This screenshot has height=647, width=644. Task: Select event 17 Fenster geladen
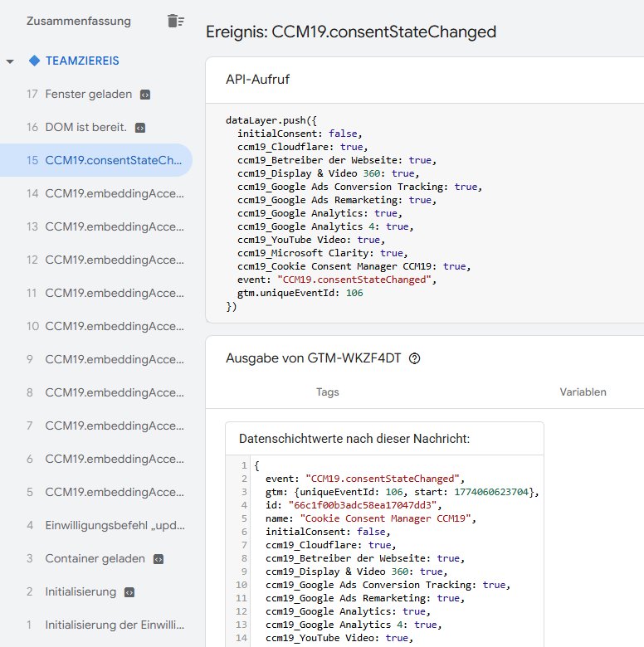pos(96,94)
